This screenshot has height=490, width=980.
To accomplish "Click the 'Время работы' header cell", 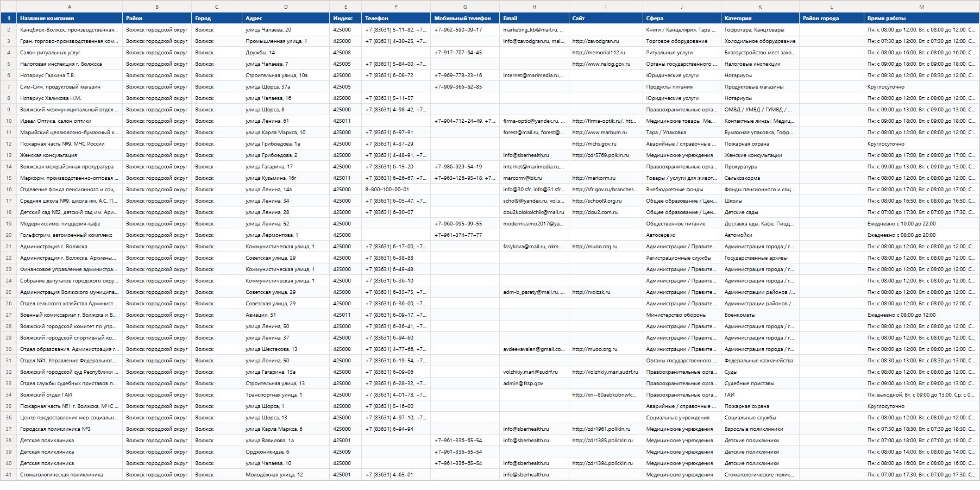I will pos(921,18).
